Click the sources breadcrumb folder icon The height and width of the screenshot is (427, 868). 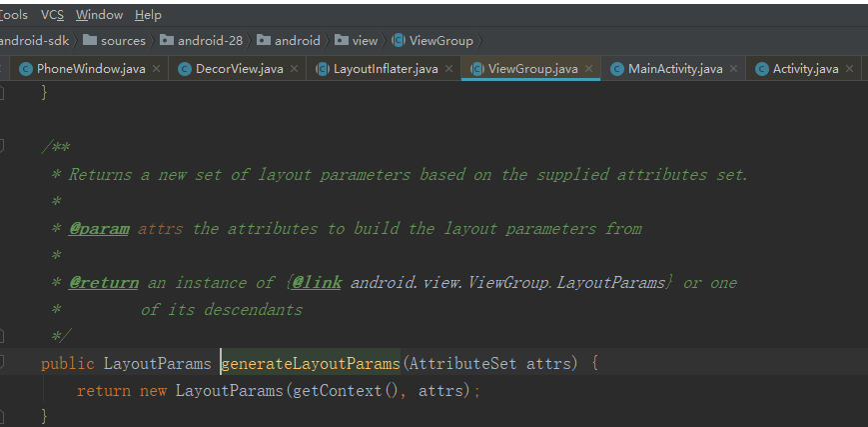coord(90,40)
